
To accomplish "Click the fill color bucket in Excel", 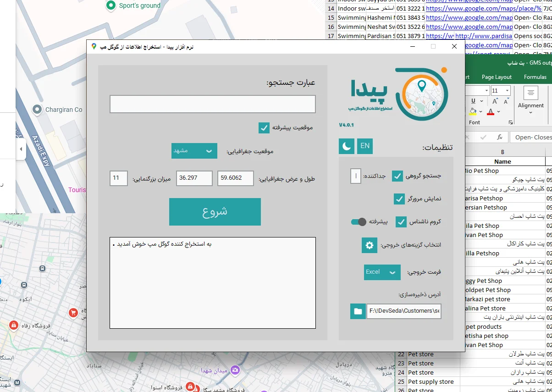I will tap(472, 111).
